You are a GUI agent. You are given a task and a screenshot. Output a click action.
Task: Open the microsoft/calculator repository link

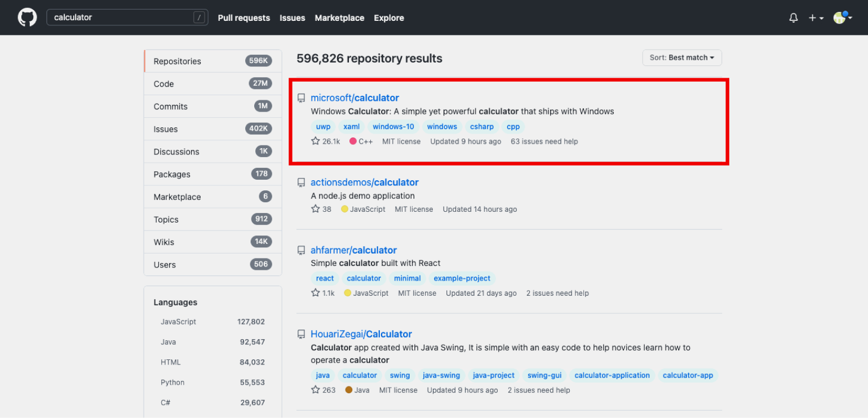point(355,98)
